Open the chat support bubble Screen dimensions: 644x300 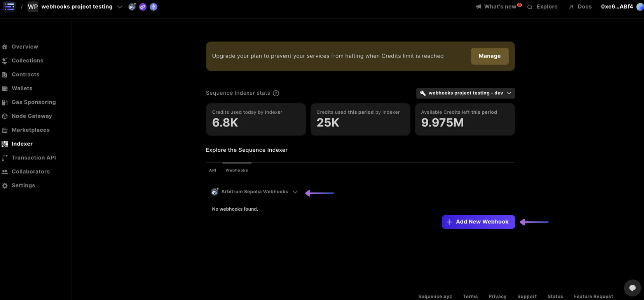632,288
